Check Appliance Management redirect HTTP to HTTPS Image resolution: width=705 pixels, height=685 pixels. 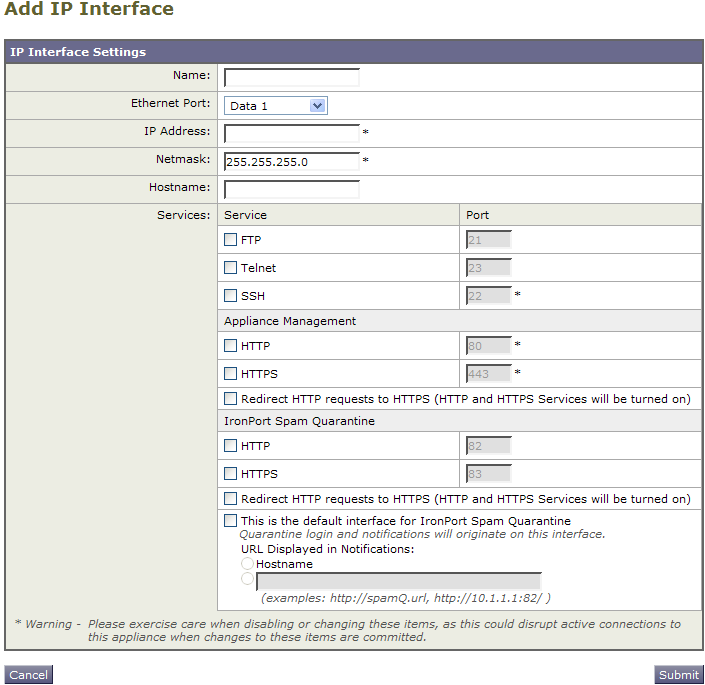click(230, 398)
